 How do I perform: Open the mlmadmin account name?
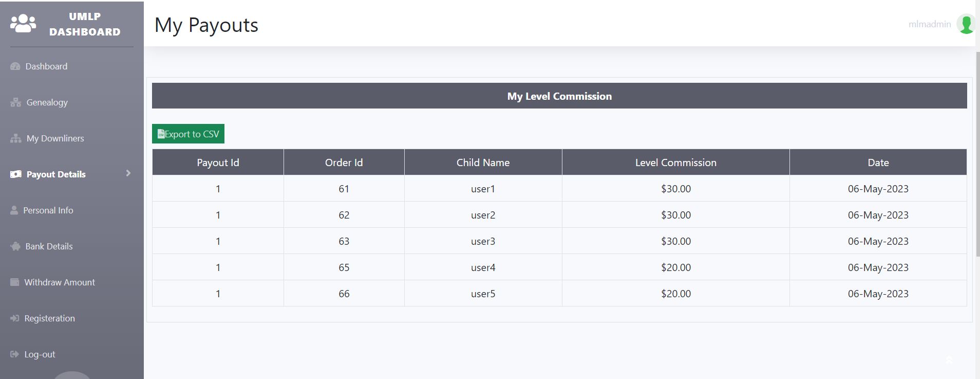pos(929,24)
